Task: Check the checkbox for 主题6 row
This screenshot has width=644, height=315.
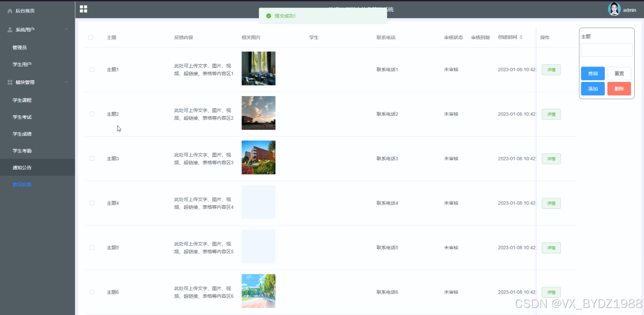Action: click(x=92, y=292)
